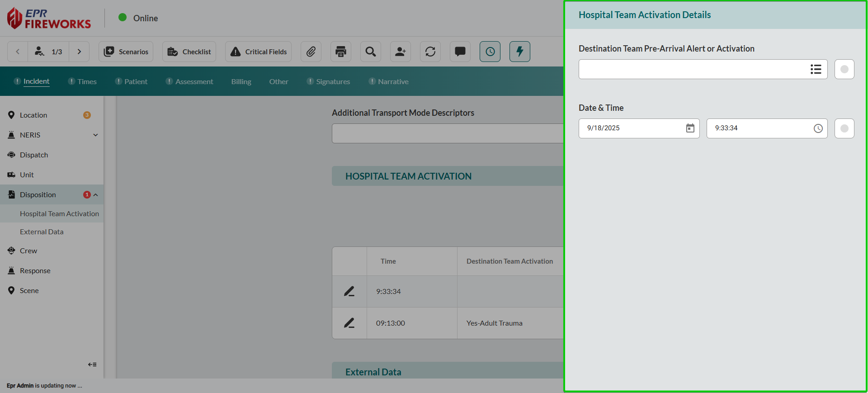Open the Critical Fields button
The width and height of the screenshot is (868, 393).
[259, 52]
